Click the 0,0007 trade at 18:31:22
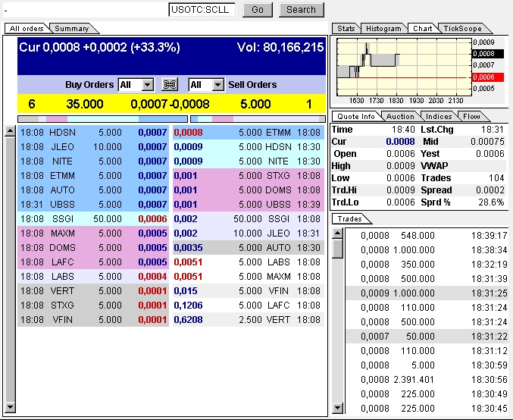Image resolution: width=513 pixels, height=420 pixels. (427, 336)
